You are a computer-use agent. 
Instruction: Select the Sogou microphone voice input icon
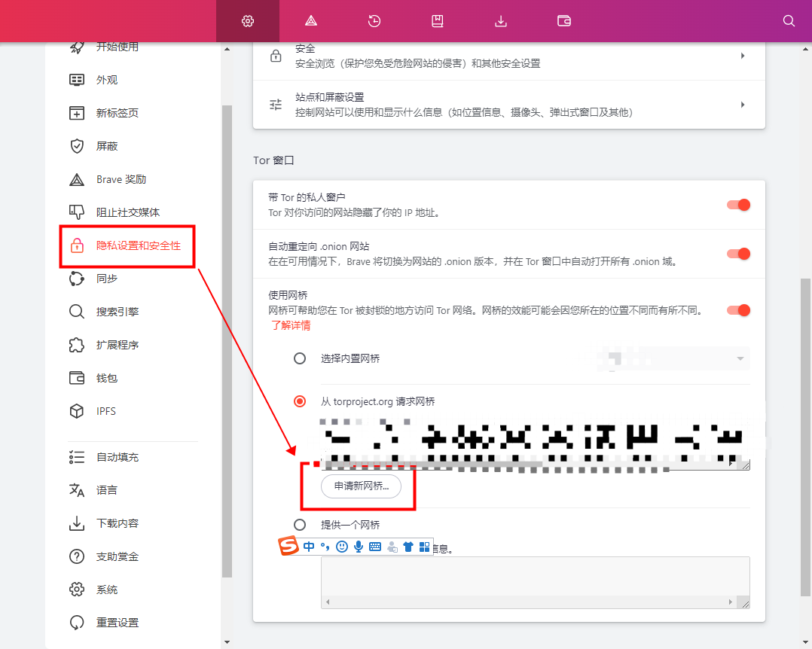pos(358,547)
